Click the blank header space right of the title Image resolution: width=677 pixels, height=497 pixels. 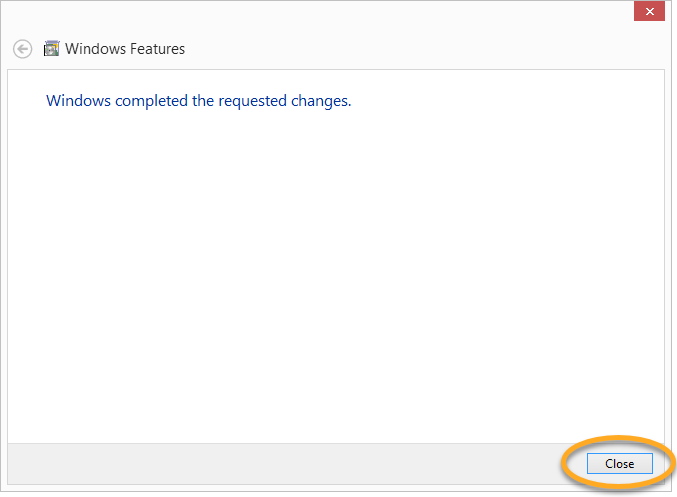420,48
